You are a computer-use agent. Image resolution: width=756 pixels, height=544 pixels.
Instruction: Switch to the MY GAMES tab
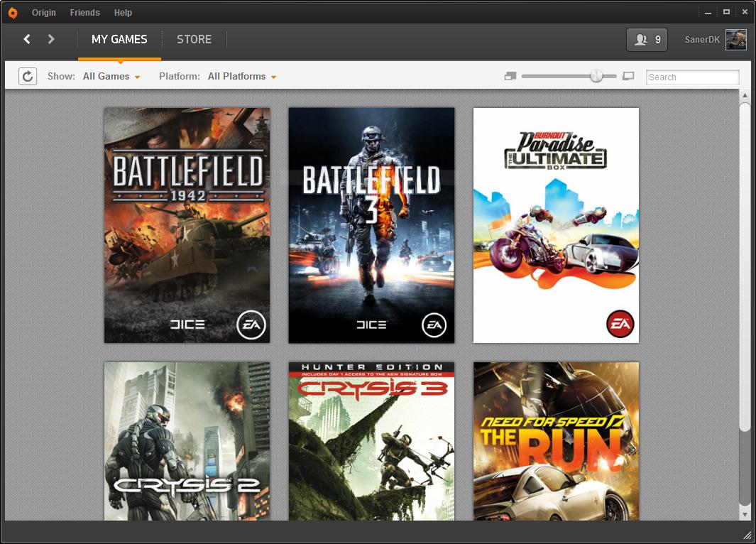coord(119,40)
